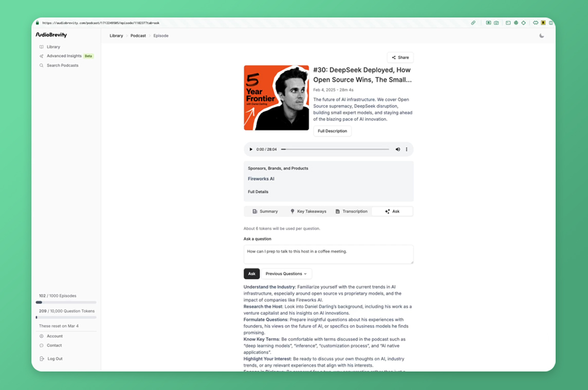Open the Key Takeaways tab
The width and height of the screenshot is (588, 390).
(308, 211)
